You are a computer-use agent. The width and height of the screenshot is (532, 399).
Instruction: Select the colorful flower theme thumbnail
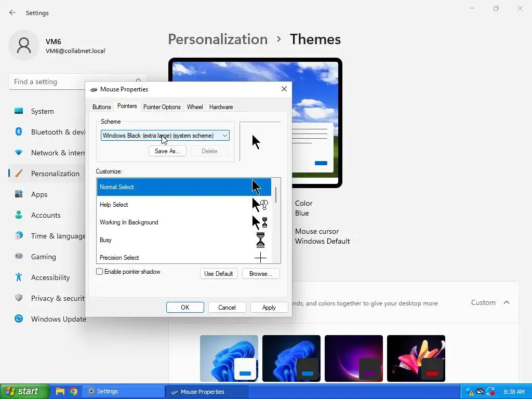pos(416,358)
